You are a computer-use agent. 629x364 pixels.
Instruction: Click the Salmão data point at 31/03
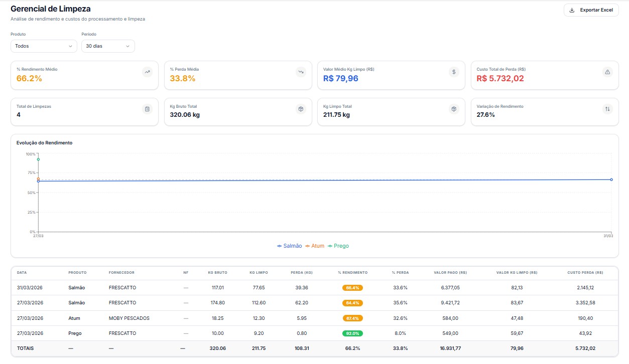click(611, 179)
